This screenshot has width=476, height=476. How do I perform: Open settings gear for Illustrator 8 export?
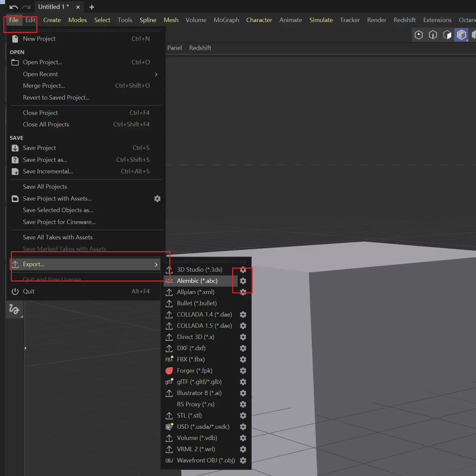click(x=243, y=393)
